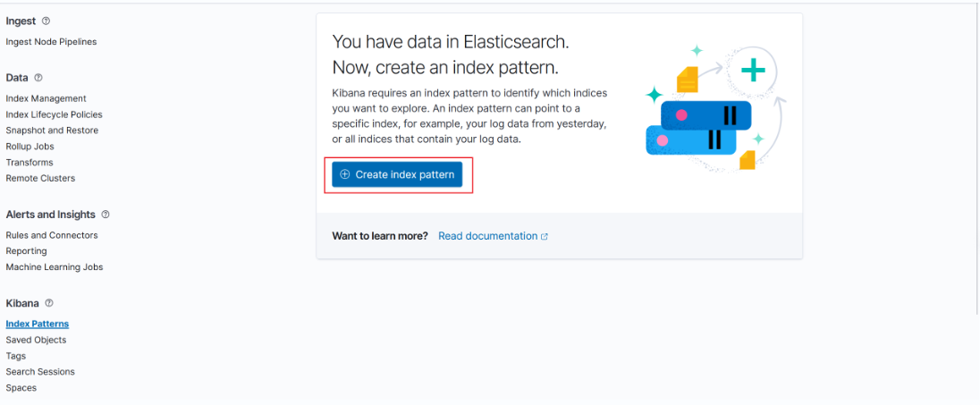Open Rules and Connectors

point(52,235)
